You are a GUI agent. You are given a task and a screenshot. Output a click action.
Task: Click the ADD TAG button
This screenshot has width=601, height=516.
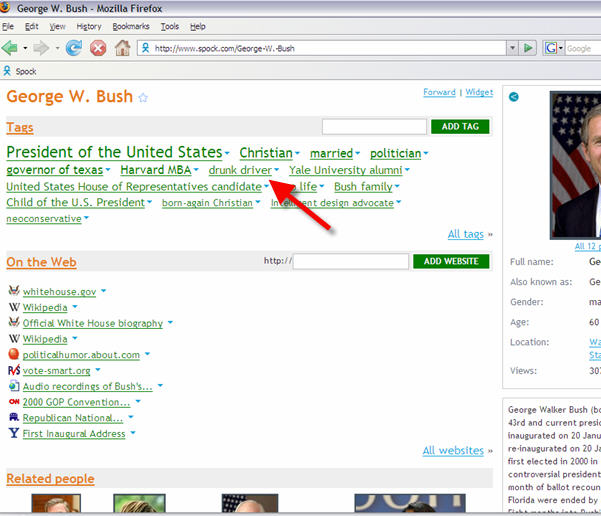coord(460,127)
